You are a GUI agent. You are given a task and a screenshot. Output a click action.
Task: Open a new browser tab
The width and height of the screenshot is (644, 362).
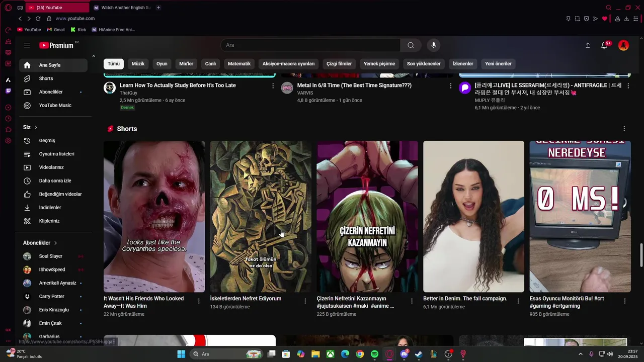coord(158,8)
